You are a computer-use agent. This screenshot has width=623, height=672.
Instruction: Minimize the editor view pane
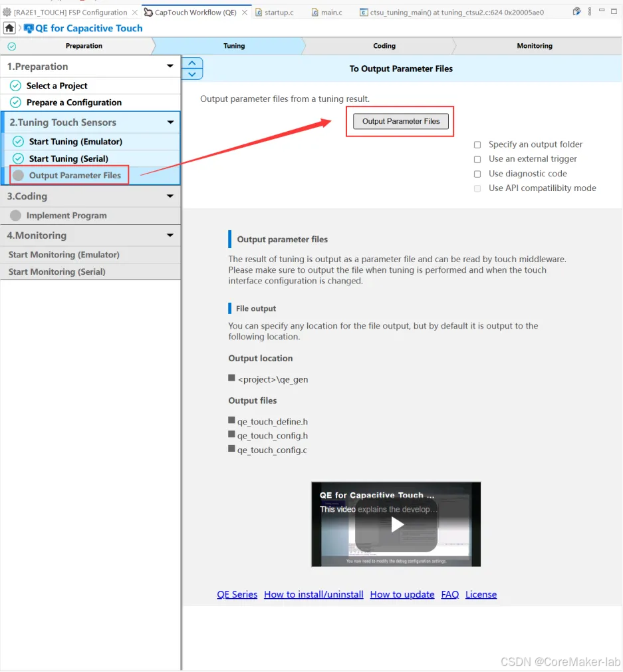tap(602, 10)
